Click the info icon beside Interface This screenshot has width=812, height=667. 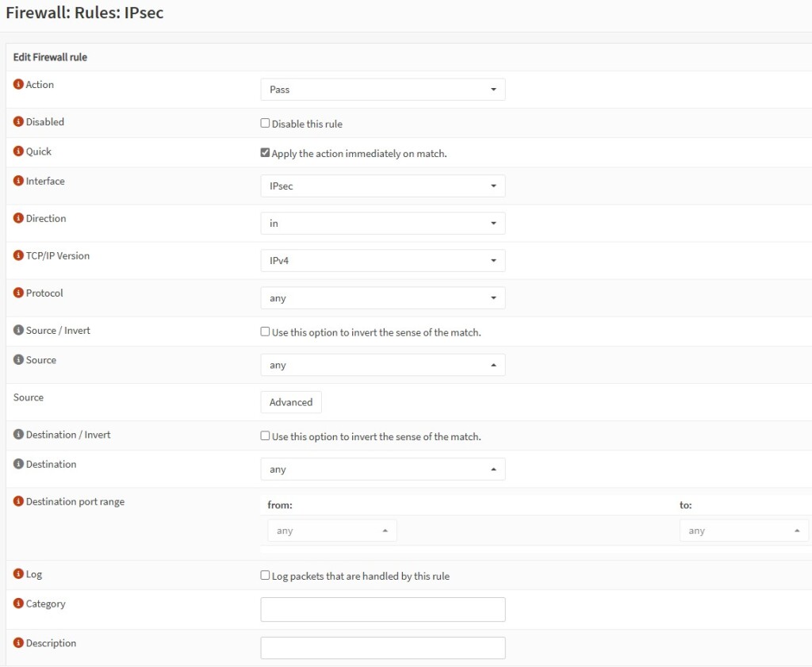coord(18,182)
